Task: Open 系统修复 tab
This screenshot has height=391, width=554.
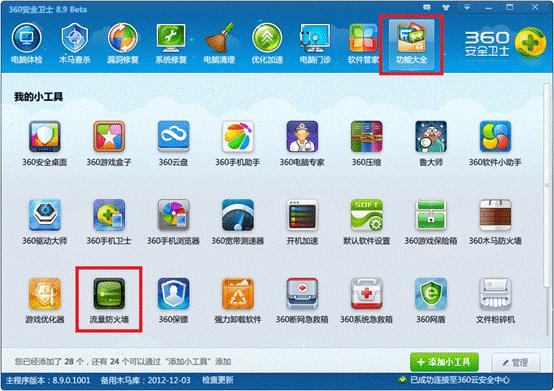Action: point(171,43)
